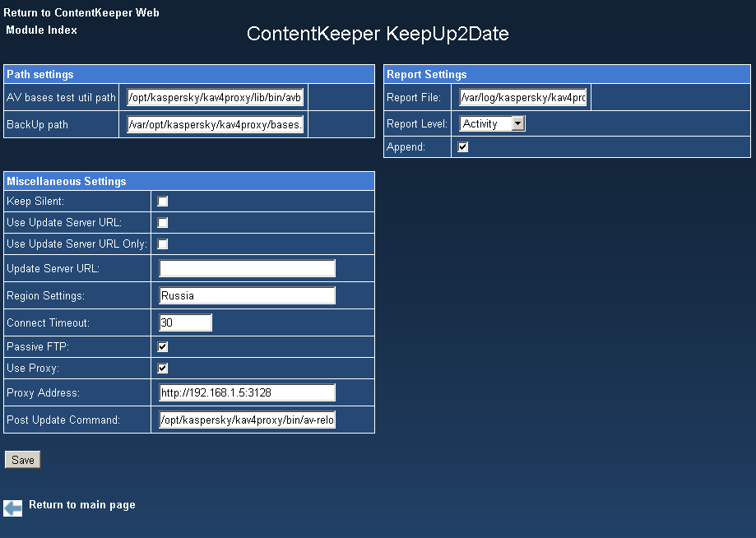Click the Connect Timeout label
The image size is (756, 538).
tap(48, 323)
